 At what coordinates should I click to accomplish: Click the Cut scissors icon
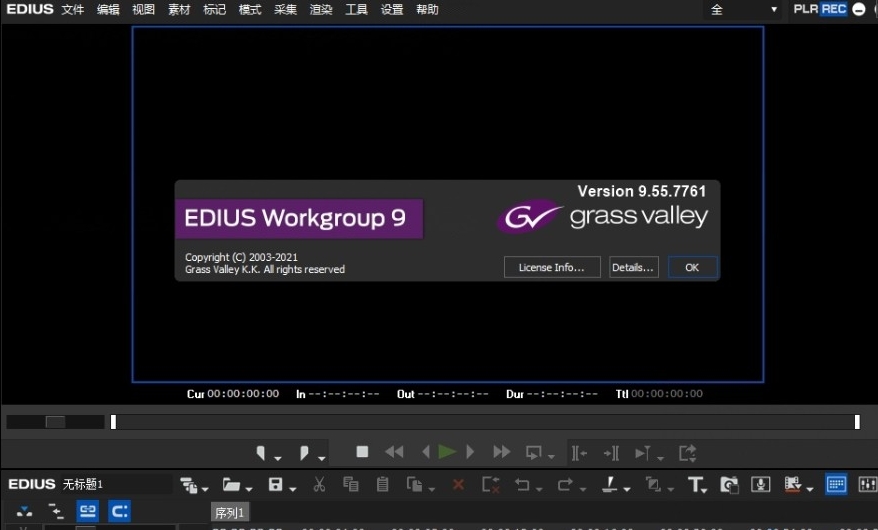coord(319,485)
